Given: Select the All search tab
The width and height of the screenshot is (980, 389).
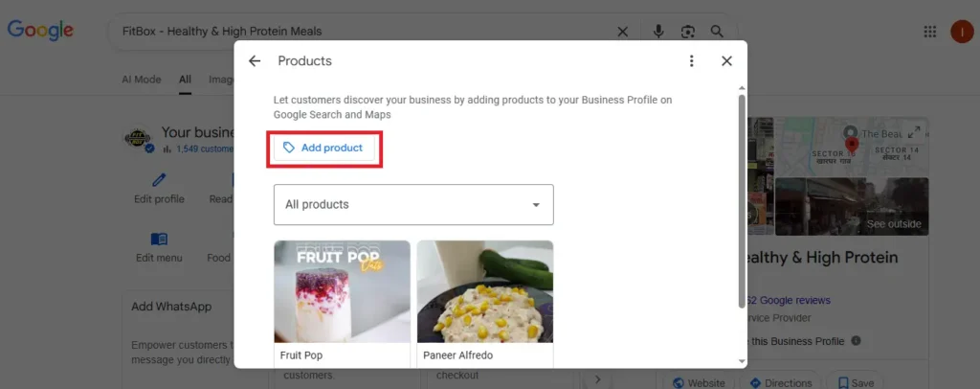Looking at the screenshot, I should point(185,80).
